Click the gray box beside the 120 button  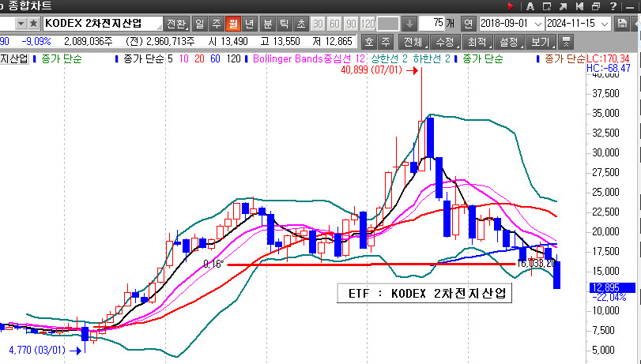point(387,23)
